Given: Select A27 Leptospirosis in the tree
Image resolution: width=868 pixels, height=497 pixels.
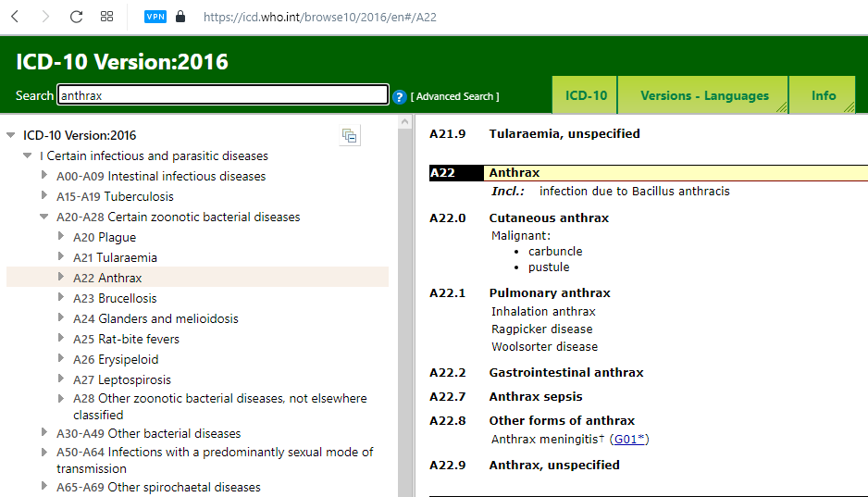Looking at the screenshot, I should pyautogui.click(x=122, y=379).
